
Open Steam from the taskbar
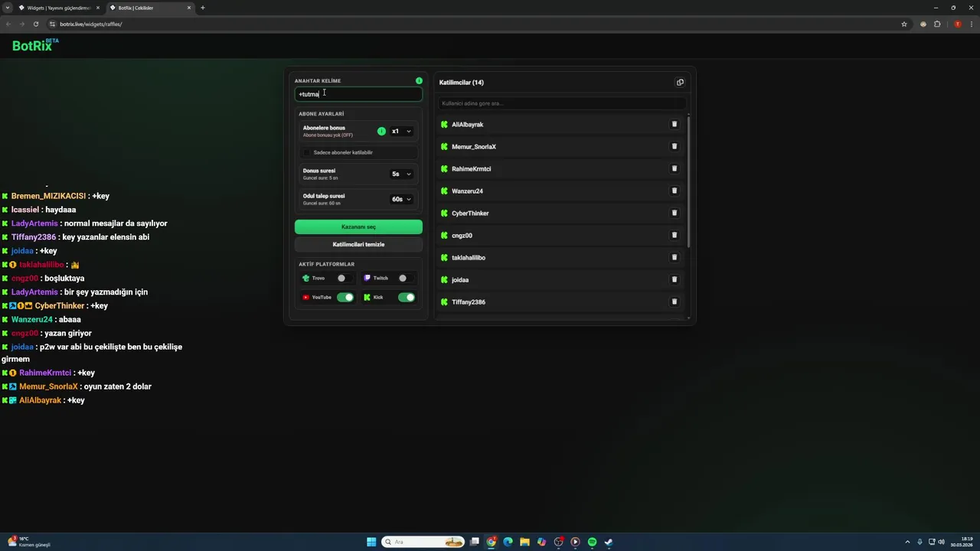[x=609, y=542]
